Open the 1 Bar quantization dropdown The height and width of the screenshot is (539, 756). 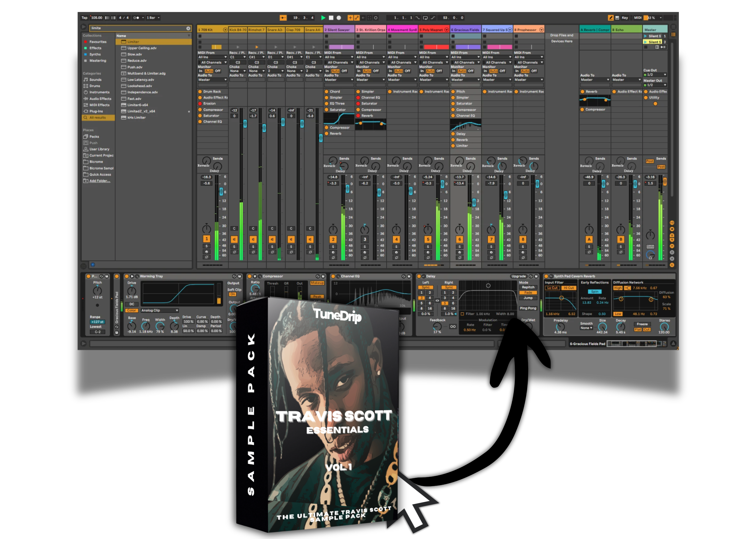click(153, 18)
